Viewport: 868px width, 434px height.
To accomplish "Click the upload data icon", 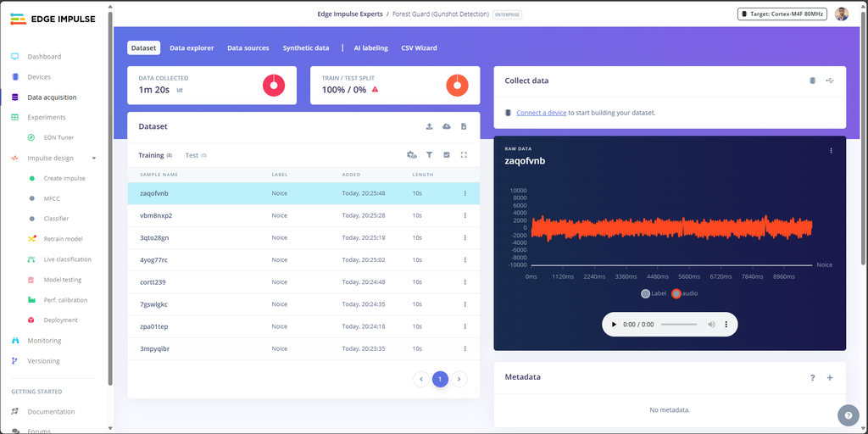I will (429, 126).
